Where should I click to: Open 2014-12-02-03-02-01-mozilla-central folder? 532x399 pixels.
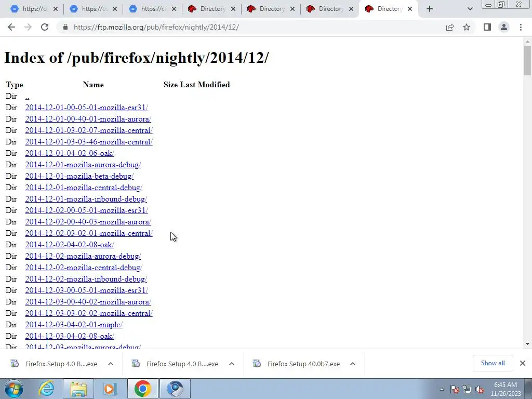point(89,233)
